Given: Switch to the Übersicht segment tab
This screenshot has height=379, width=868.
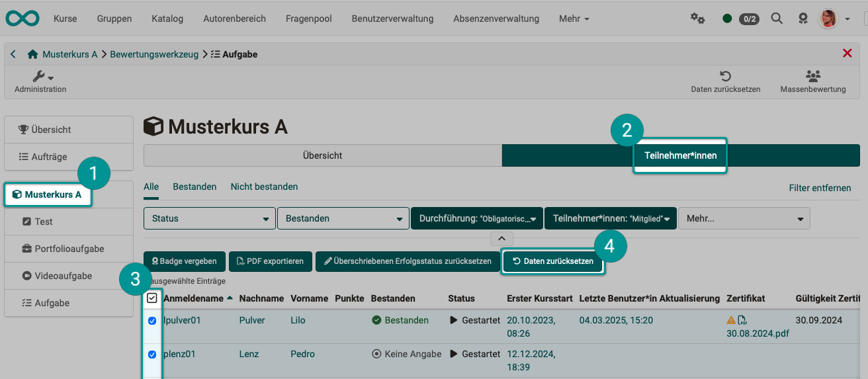Looking at the screenshot, I should [x=322, y=155].
